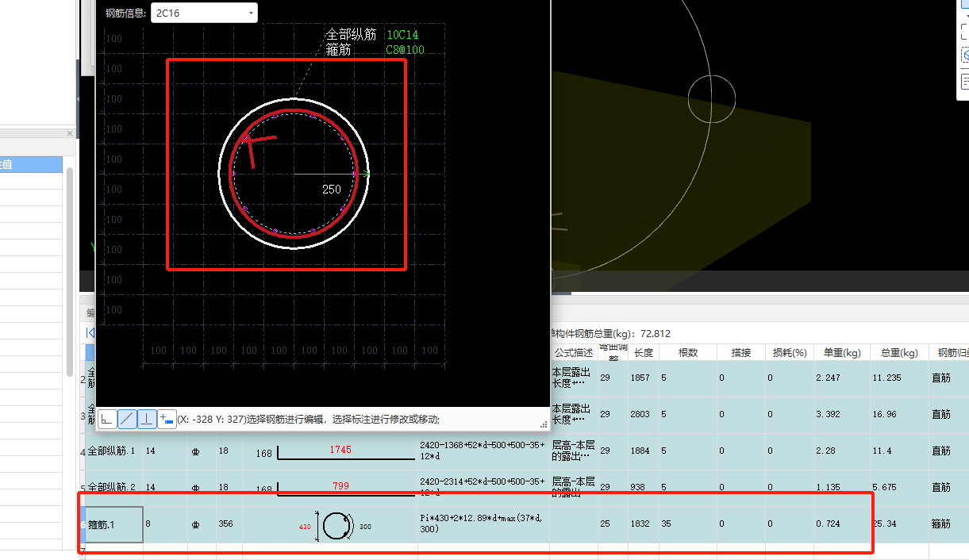Click the 损耗(%) column header
The height and width of the screenshot is (560, 969).
click(789, 352)
